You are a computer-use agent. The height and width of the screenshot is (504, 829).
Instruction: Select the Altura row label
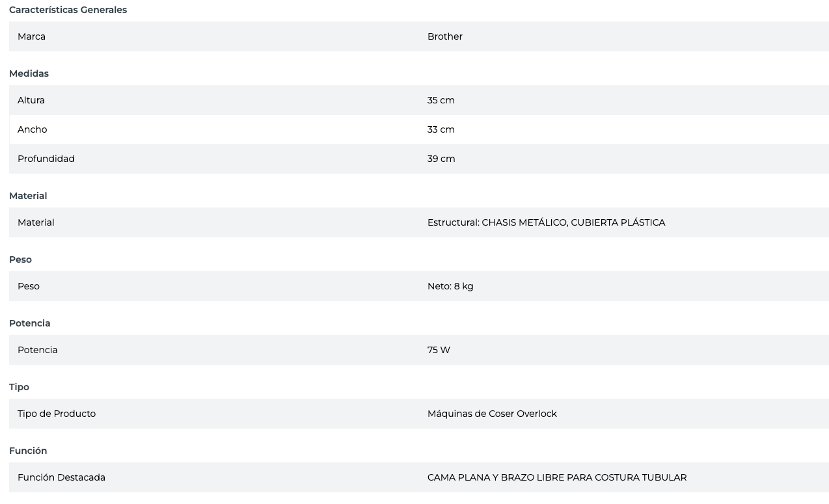coord(31,100)
